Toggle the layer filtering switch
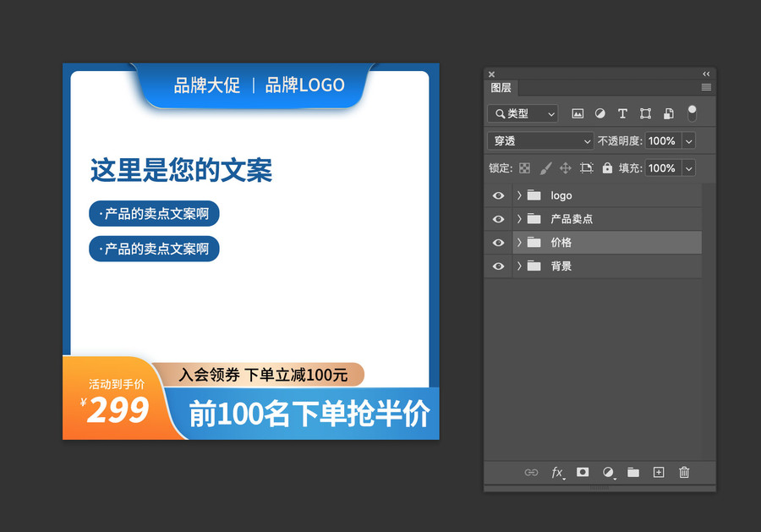 pyautogui.click(x=692, y=113)
